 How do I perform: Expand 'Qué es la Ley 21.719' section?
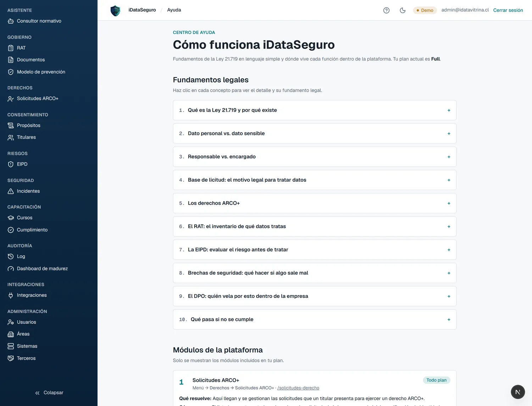coord(315,110)
